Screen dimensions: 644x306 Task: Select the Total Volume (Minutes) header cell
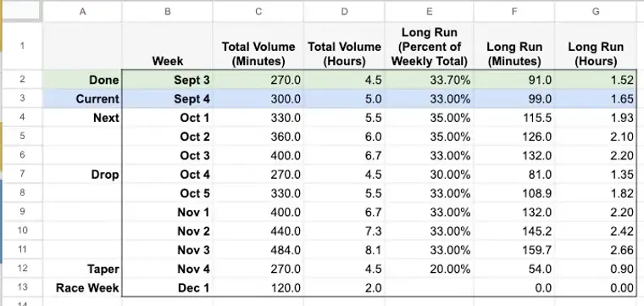point(258,46)
